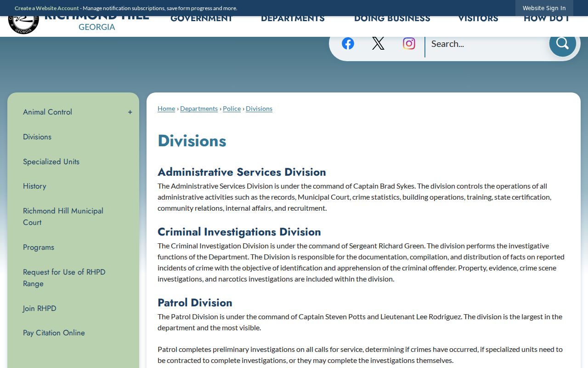588x368 pixels.
Task: Expand the Animal Control submenu
Action: [130, 112]
